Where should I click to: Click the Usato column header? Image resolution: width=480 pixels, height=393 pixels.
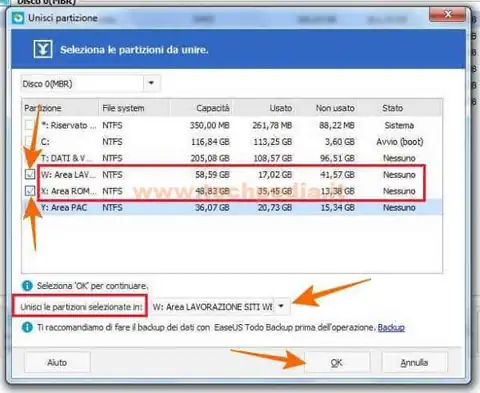(263, 108)
